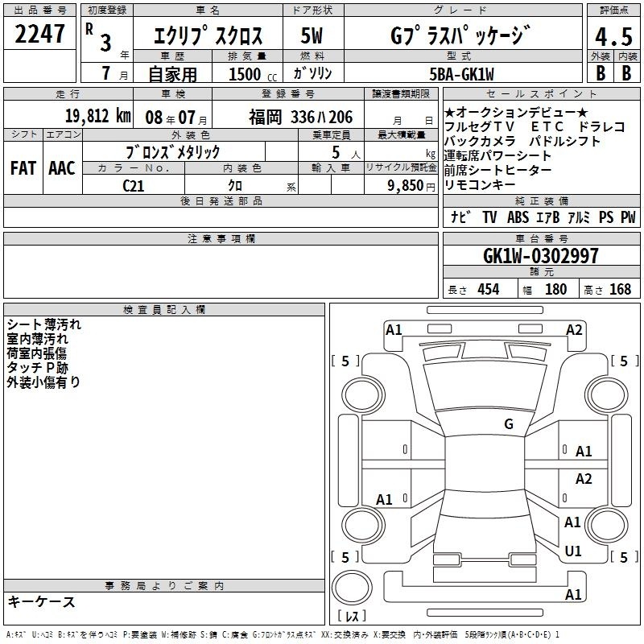This screenshot has width=644, height=644.
Task: Click the grade text Gプラスパッケージ
Action: pyautogui.click(x=460, y=35)
